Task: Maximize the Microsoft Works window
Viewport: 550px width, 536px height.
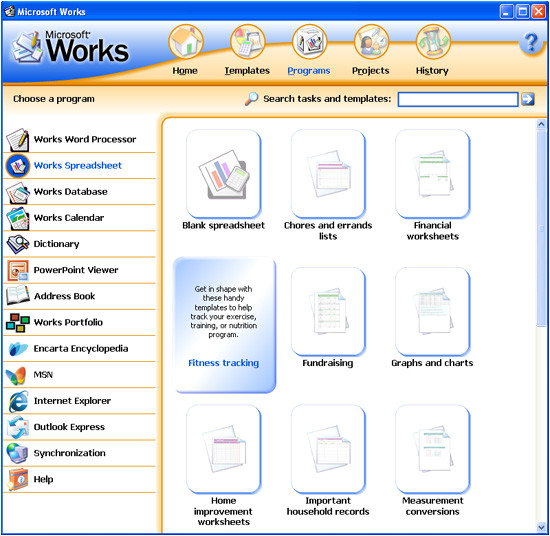Action: click(x=522, y=12)
